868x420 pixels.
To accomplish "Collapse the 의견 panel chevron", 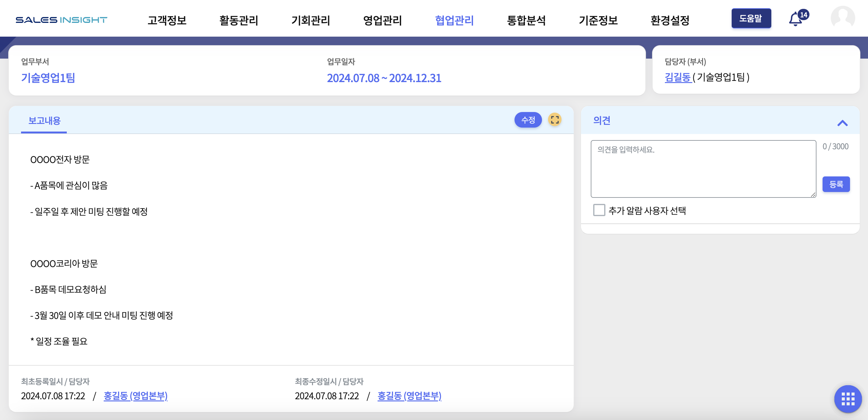I will 842,123.
